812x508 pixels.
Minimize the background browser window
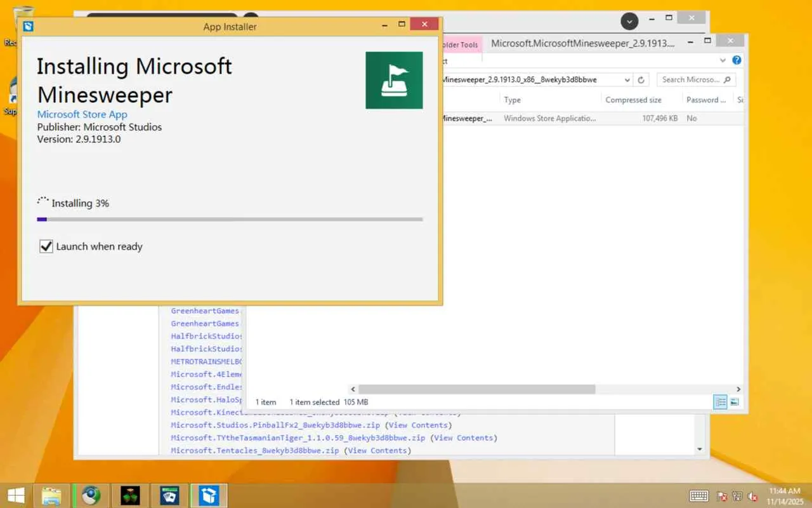(652, 18)
